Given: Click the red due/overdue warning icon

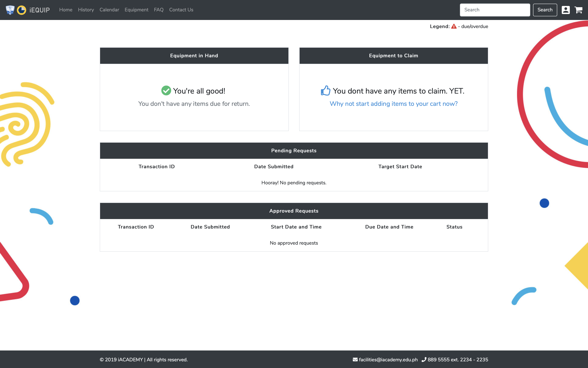Looking at the screenshot, I should [454, 26].
